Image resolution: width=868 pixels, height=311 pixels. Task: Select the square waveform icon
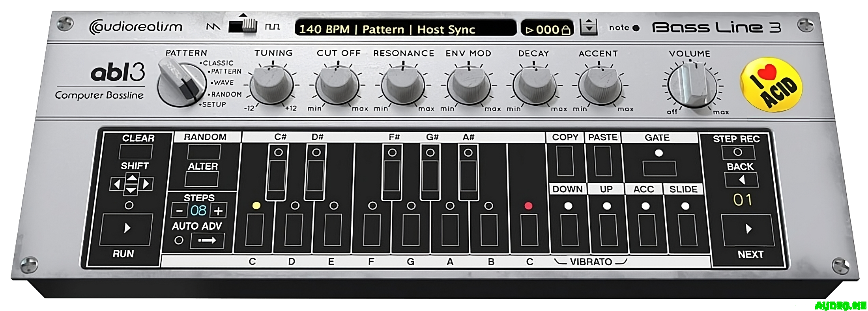[272, 27]
